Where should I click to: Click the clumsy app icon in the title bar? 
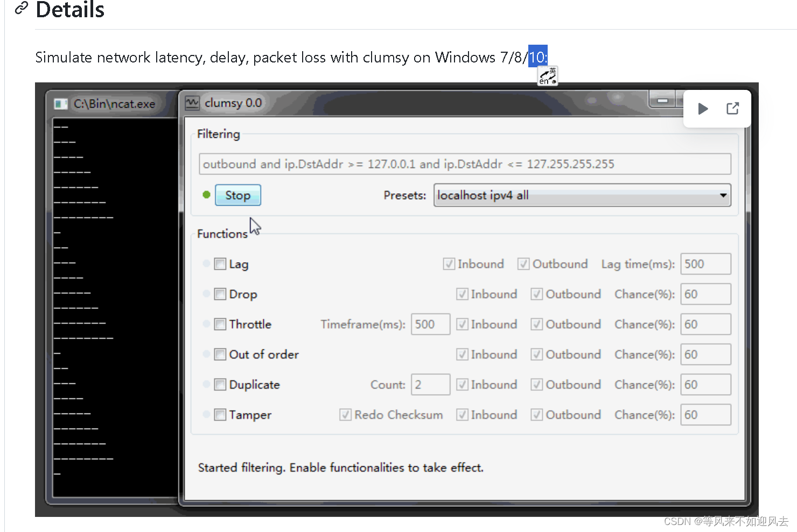tap(192, 103)
